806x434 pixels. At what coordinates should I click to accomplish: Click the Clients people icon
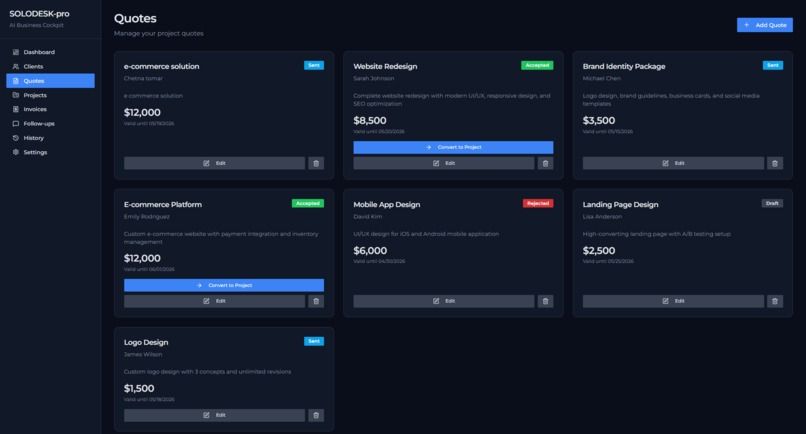[x=16, y=66]
